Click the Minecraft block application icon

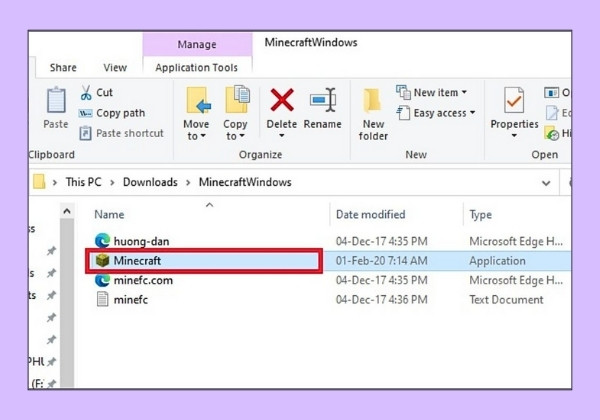click(103, 260)
